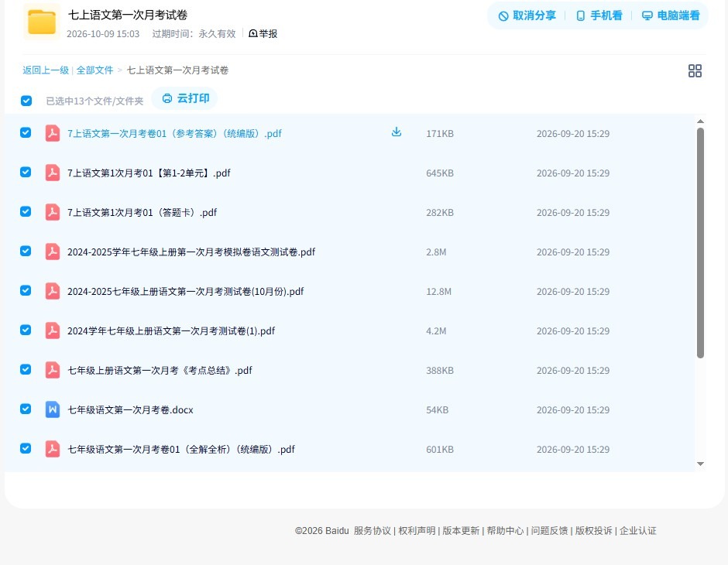Image resolution: width=728 pixels, height=565 pixels.
Task: Click PDF icon of 全解全析 file
Action: point(53,449)
